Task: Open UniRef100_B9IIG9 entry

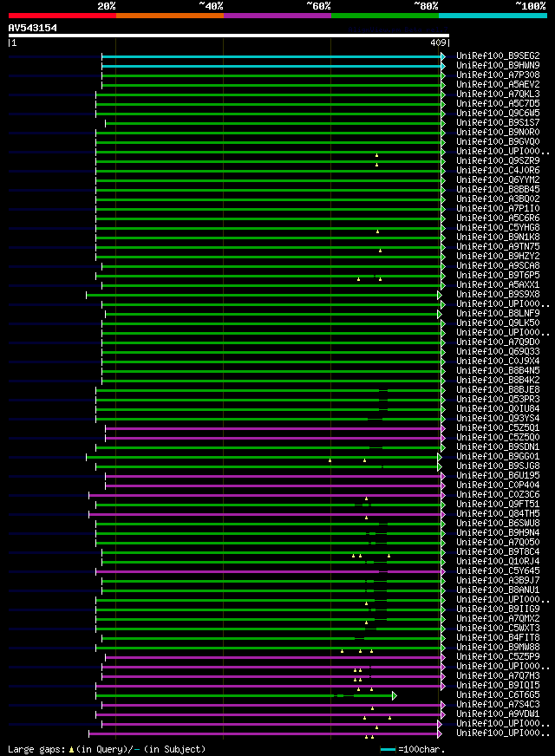Action: point(498,609)
